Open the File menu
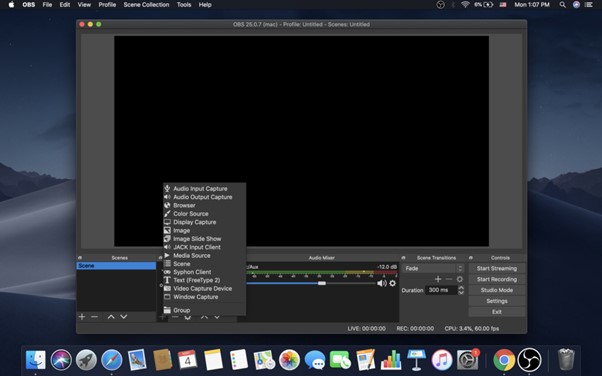602x376 pixels. tap(47, 5)
